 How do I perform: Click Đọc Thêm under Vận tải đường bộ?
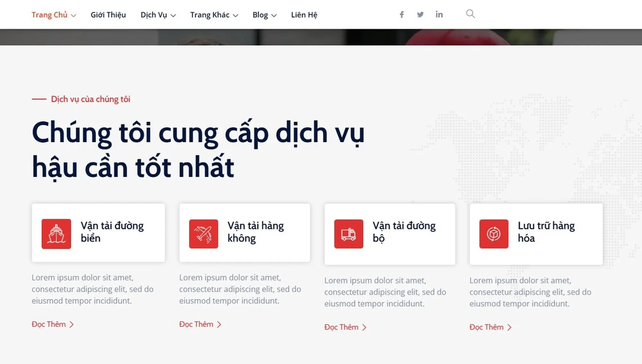[345, 327]
